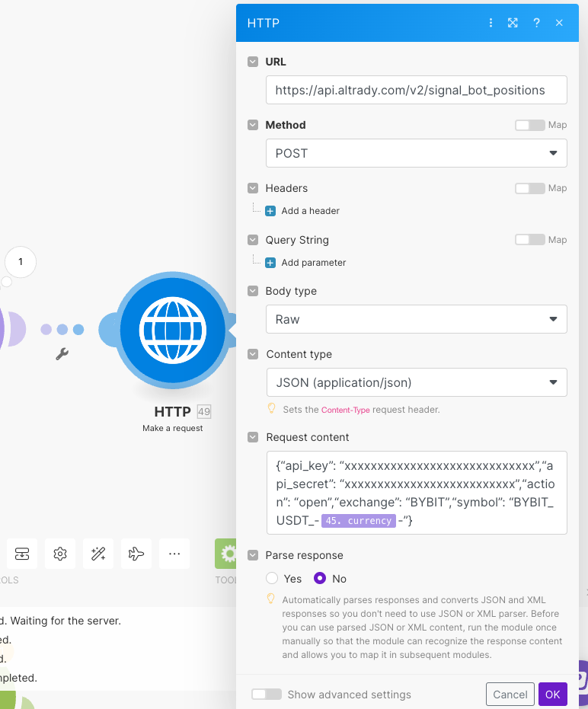Collapse the Request content chevron

[253, 437]
